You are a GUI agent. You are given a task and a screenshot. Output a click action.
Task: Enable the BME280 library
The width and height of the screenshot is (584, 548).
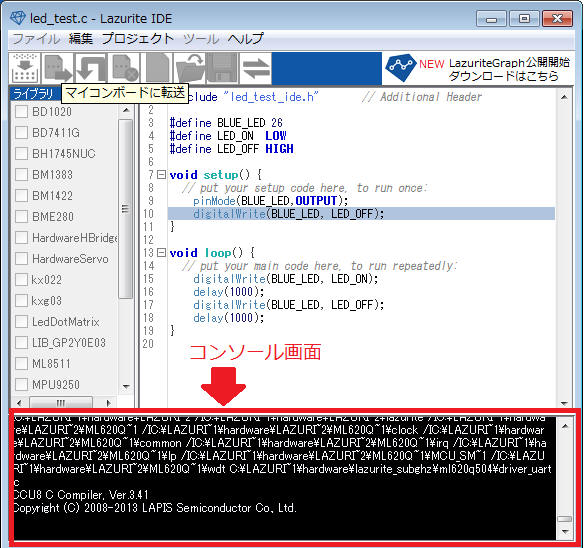(x=22, y=216)
